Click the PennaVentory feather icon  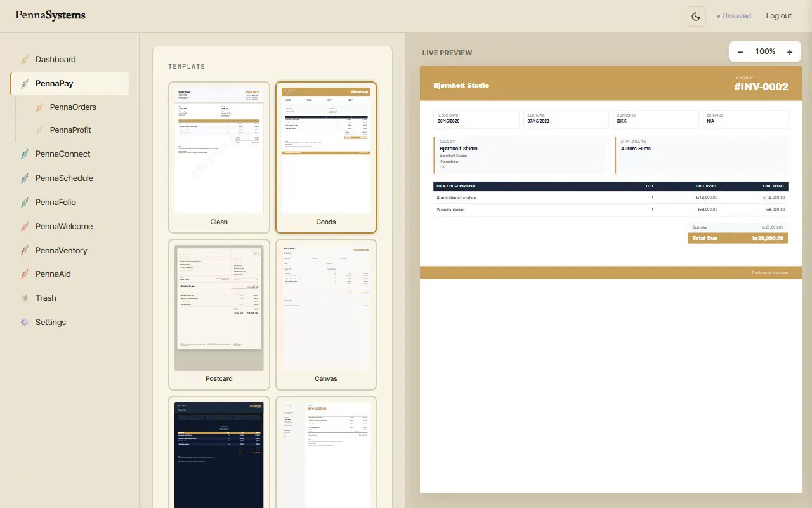coord(24,251)
